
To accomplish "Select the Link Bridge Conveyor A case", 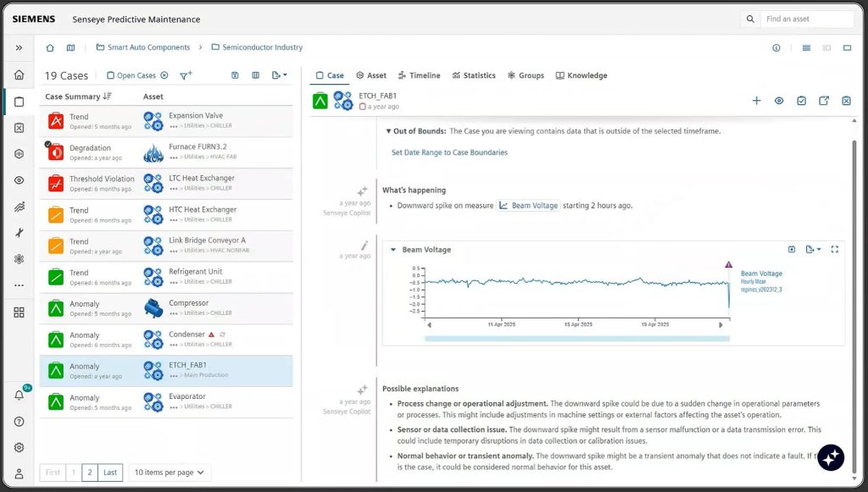I will 166,246.
